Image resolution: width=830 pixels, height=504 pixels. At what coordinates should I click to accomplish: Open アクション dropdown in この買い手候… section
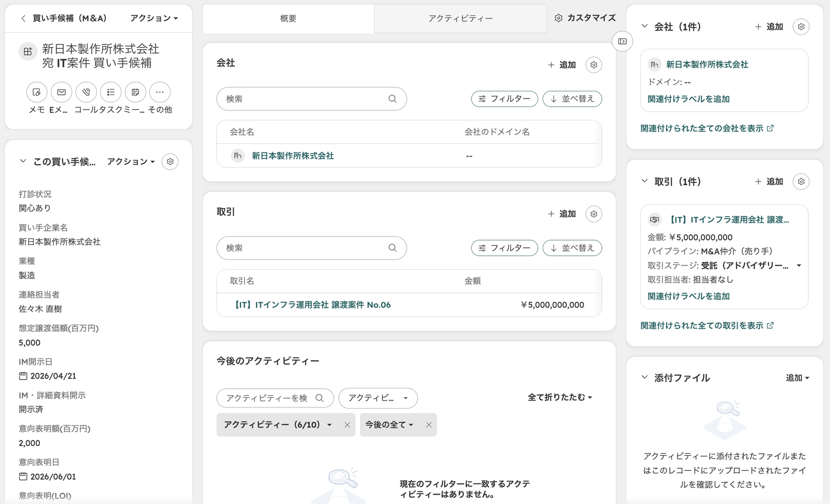[x=131, y=162]
